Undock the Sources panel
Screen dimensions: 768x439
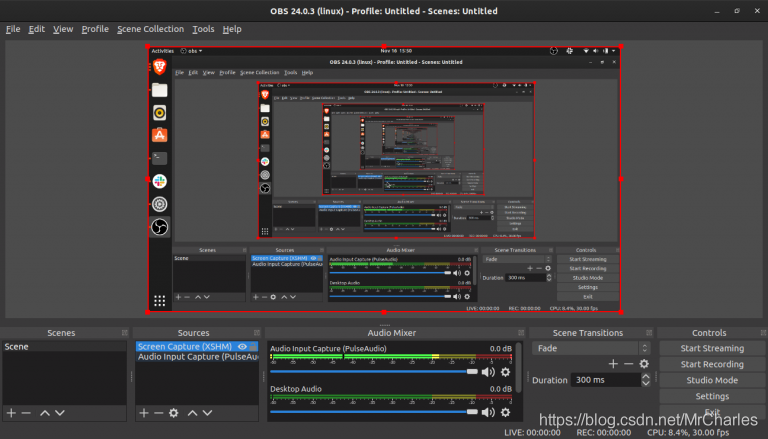coord(257,333)
